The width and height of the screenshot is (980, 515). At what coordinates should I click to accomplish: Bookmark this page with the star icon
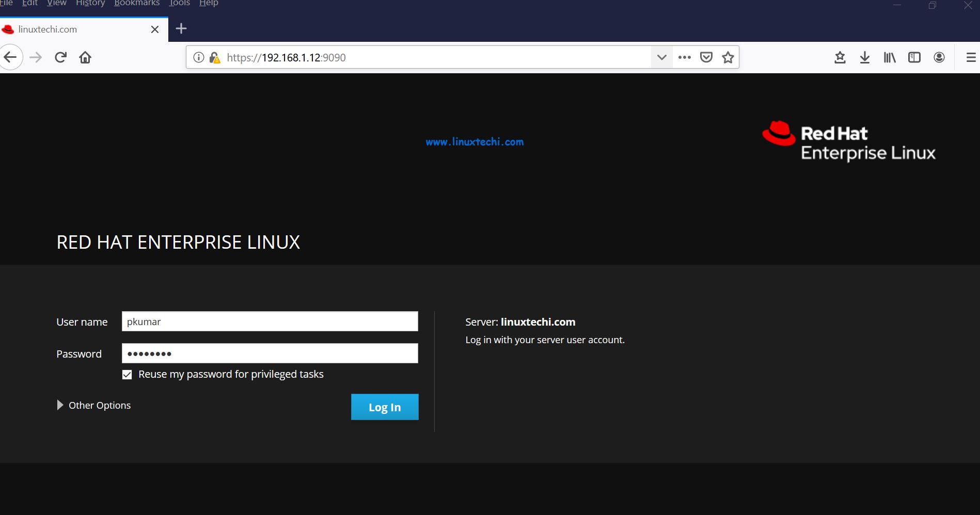pyautogui.click(x=728, y=57)
